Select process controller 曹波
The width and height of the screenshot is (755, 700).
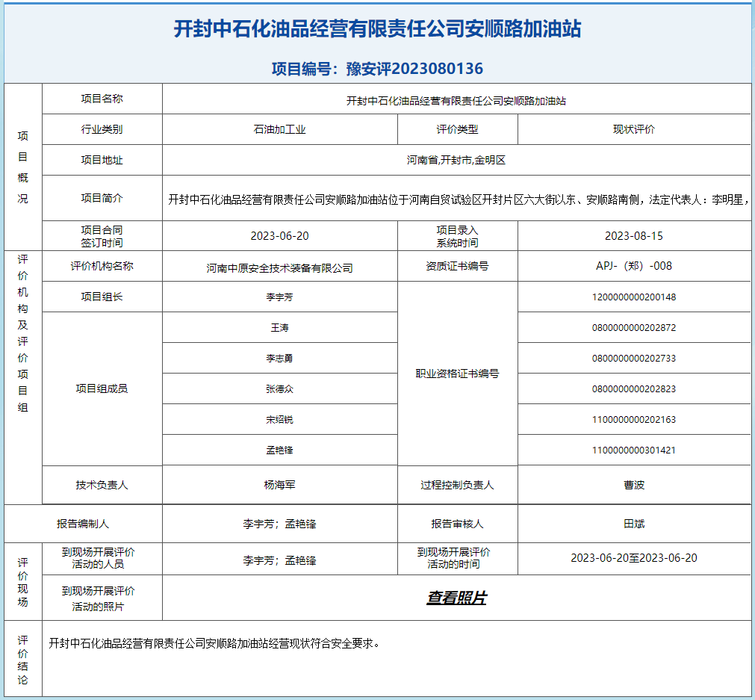click(634, 485)
